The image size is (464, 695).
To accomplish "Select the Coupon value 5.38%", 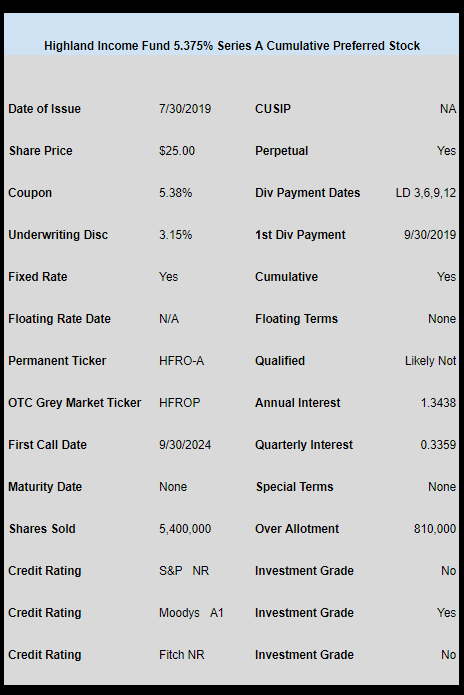I will click(x=175, y=193).
